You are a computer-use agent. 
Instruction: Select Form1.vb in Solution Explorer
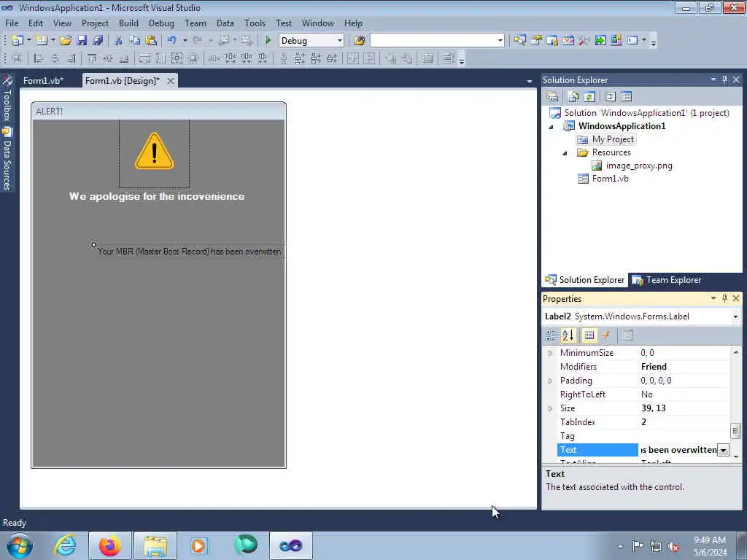tap(610, 179)
